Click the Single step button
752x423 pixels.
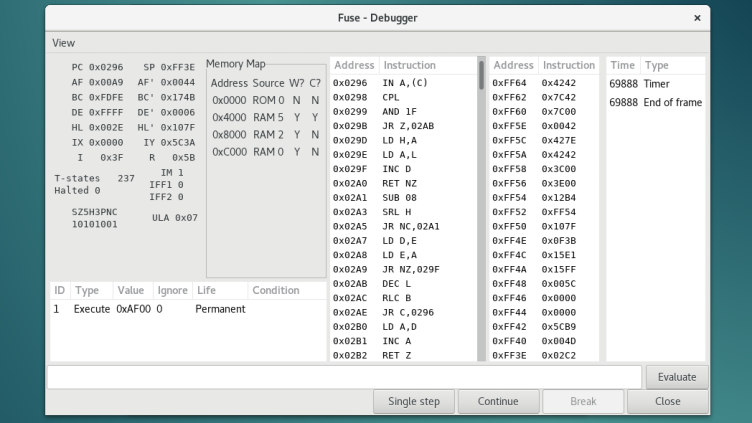point(413,401)
